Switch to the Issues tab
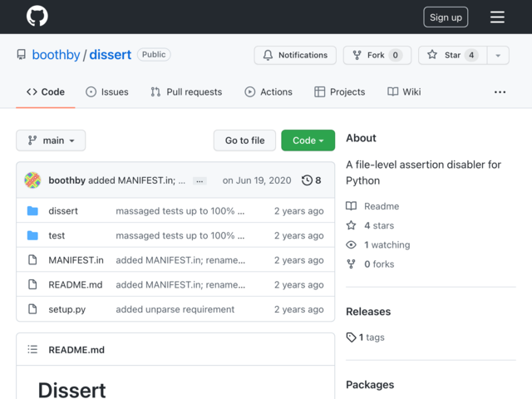Screen dimensions: 532x399 107,92
